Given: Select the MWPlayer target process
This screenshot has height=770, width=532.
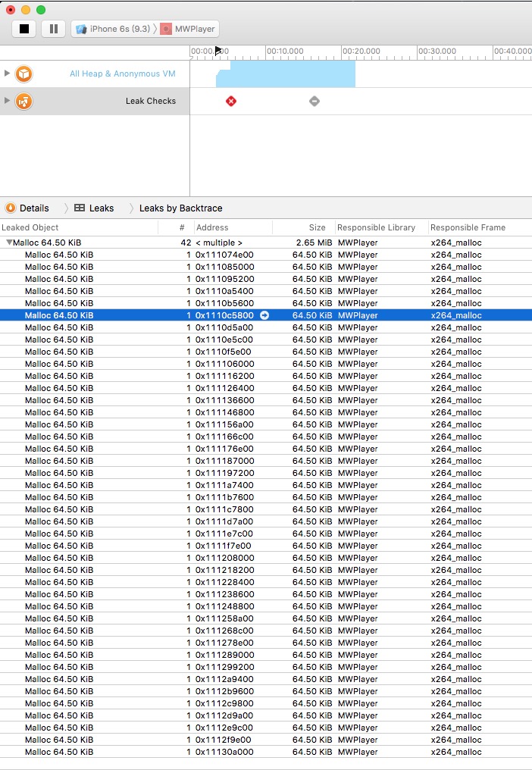Looking at the screenshot, I should 189,29.
